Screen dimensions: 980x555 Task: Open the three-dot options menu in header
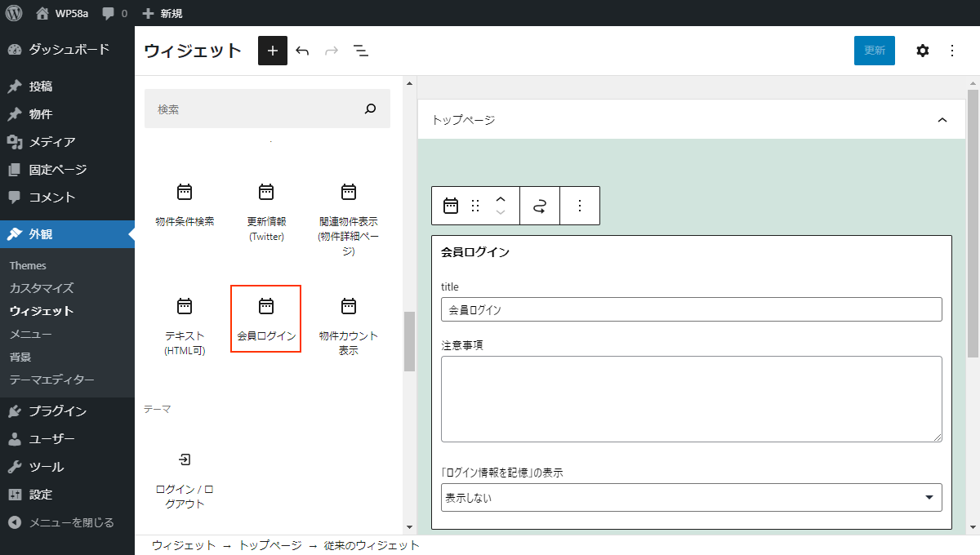click(951, 51)
